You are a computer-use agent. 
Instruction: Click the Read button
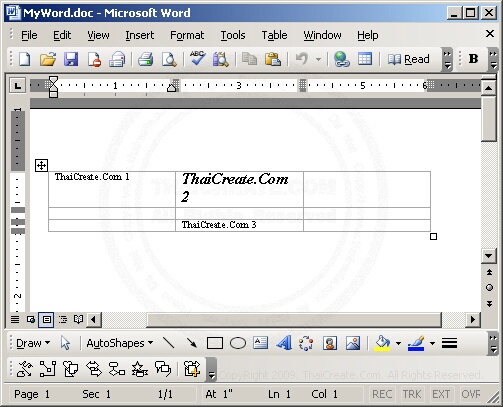[409, 59]
